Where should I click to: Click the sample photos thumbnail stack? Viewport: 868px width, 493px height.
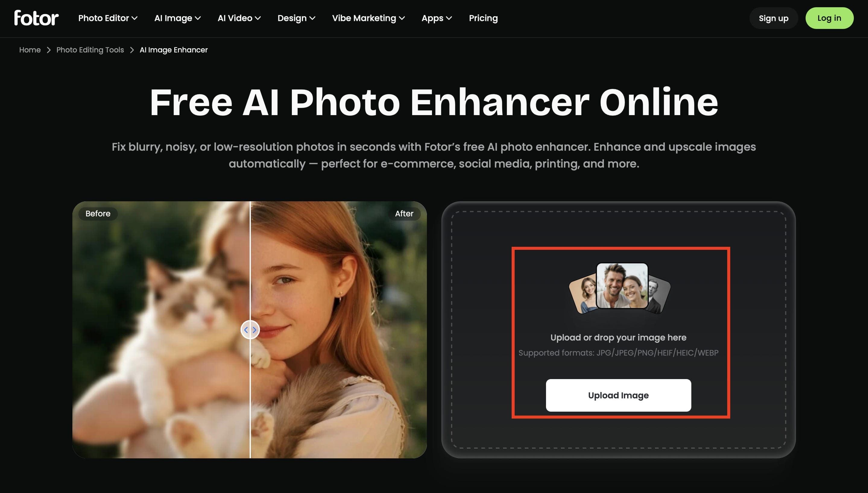620,288
